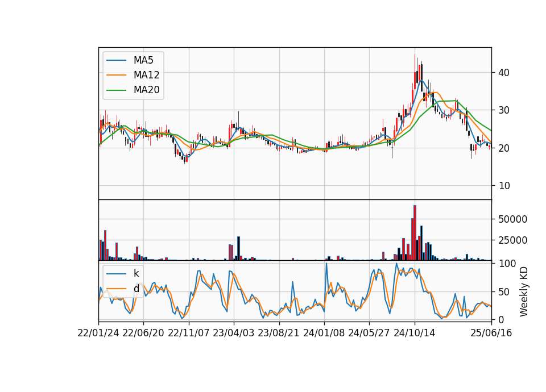Click the 22/01/24 date label
This screenshot has height=392, width=546.
pyautogui.click(x=98, y=333)
